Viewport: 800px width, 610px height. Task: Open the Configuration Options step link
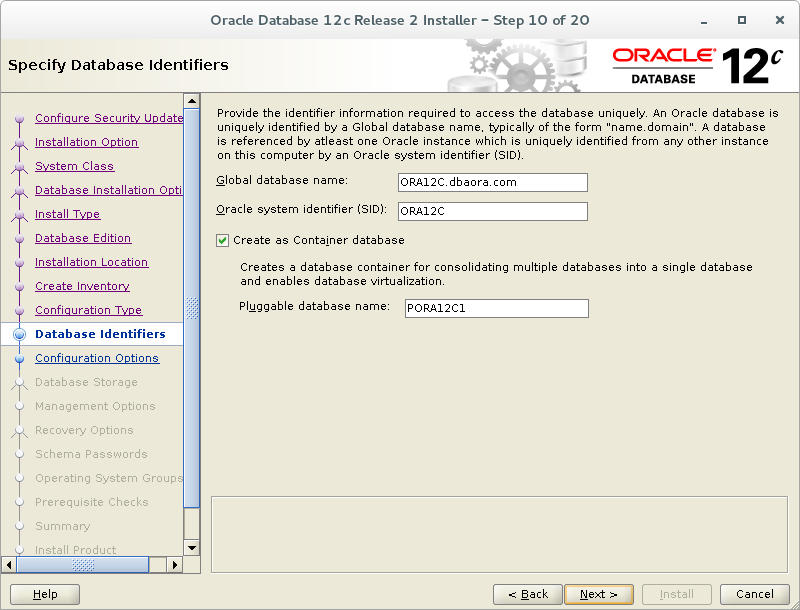97,358
